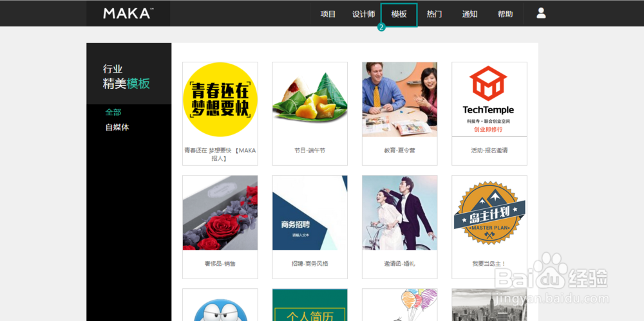644x321 pixels.
Task: Open the balloons sketch template
Action: click(400, 305)
